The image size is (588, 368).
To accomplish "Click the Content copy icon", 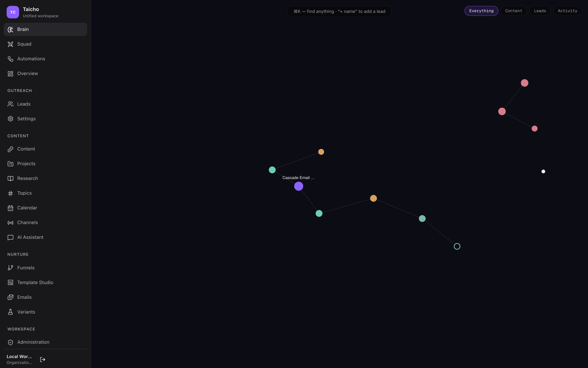I will (10, 149).
